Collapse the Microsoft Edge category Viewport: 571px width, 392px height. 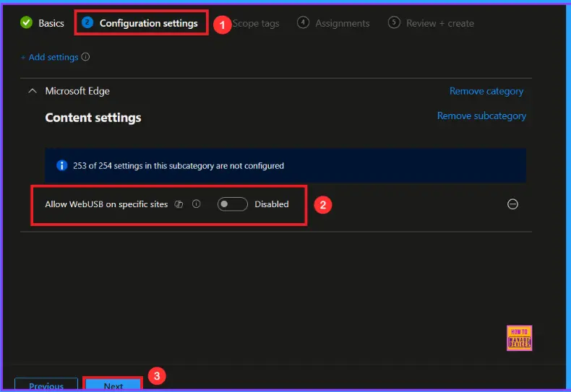[33, 91]
